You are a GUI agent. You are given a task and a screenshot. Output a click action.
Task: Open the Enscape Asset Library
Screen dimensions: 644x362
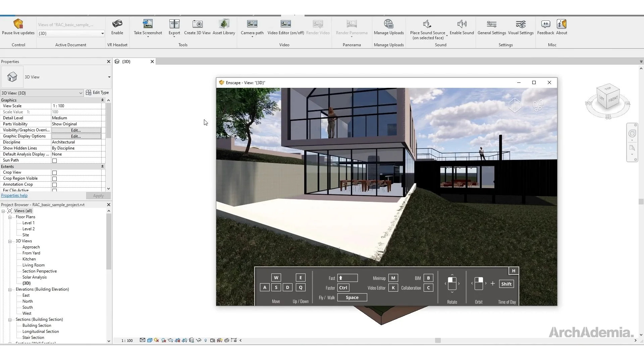(224, 27)
